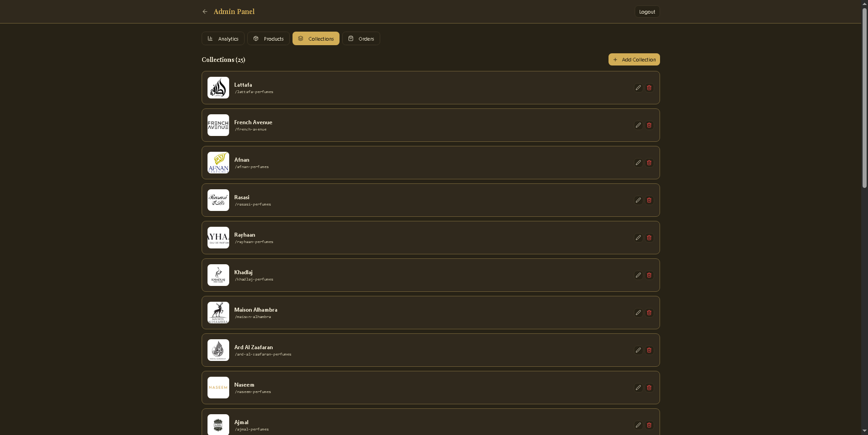Edit the Ard Al Zaafaran collection
The image size is (868, 435).
(638, 350)
